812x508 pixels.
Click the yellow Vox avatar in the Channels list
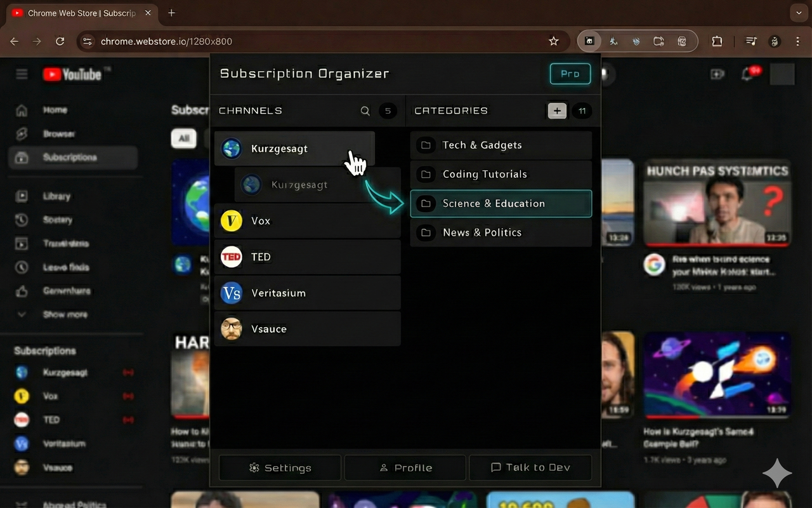(232, 221)
